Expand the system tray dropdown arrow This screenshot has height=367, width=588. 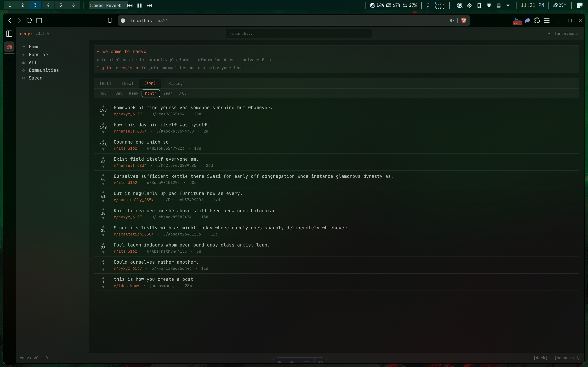508,5
